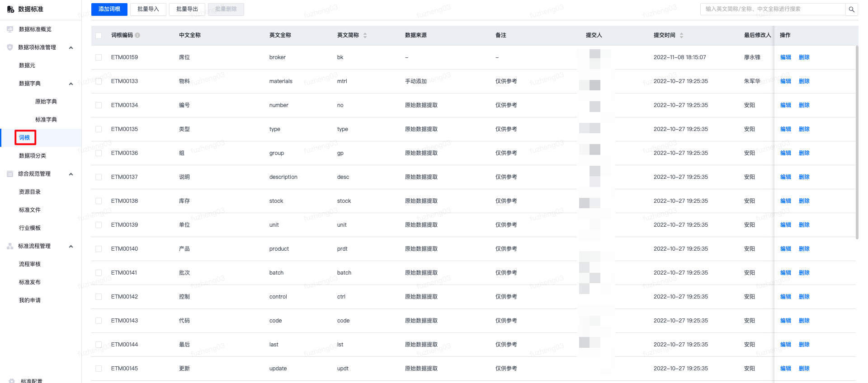Click the 添加词根 button
868x383 pixels.
pyautogui.click(x=109, y=9)
